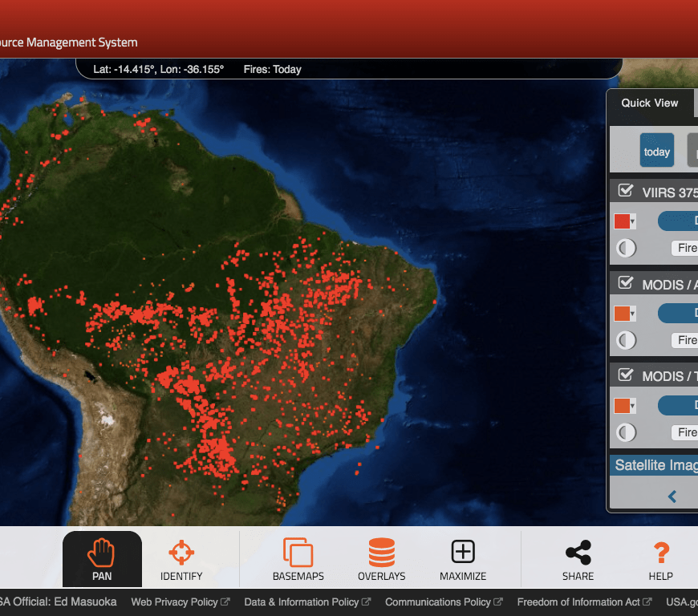This screenshot has height=616, width=698.
Task: Toggle the MODIS / T layer checkbox
Action: point(626,375)
